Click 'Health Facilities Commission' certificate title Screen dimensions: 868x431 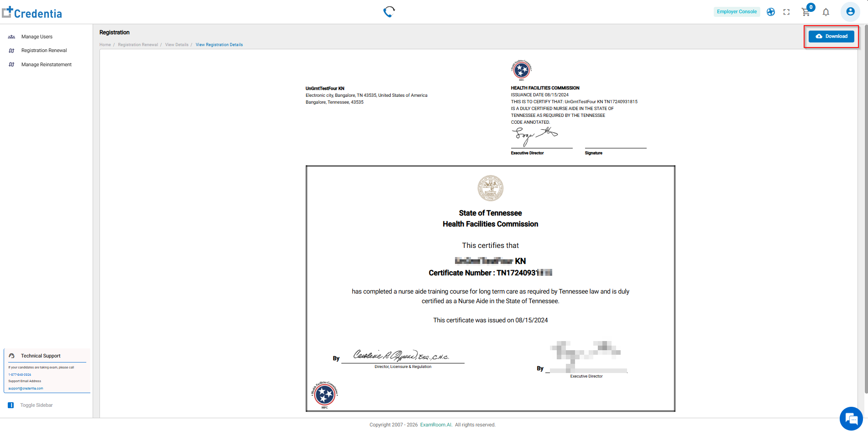pyautogui.click(x=491, y=224)
